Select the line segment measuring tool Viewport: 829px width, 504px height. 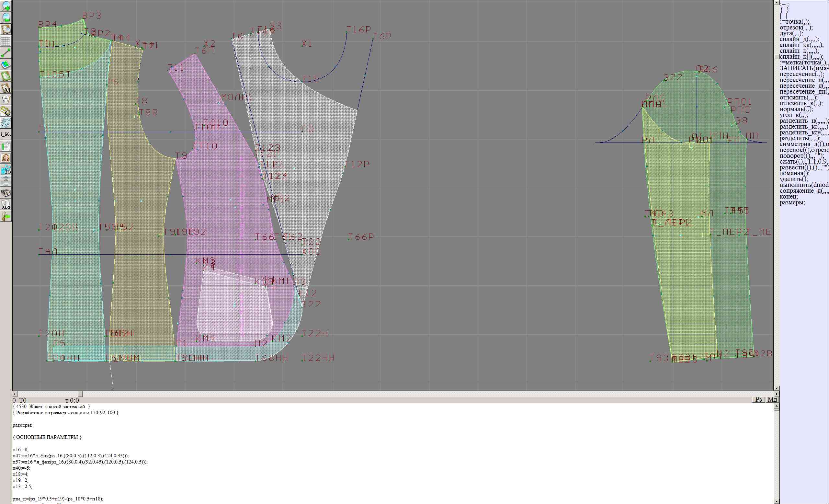click(x=6, y=53)
